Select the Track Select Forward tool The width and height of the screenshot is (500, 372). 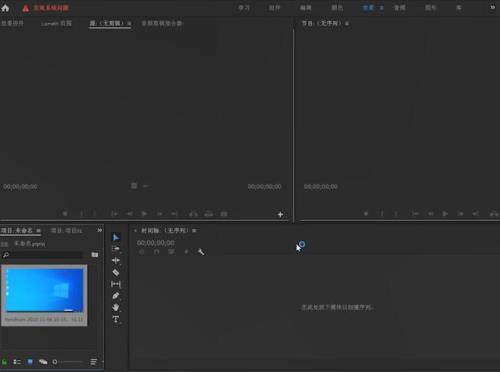click(116, 249)
